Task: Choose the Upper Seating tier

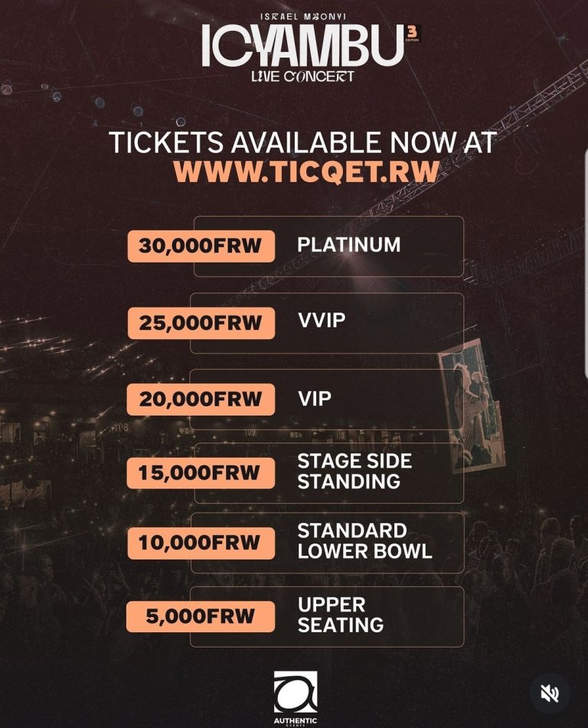Action: tap(341, 615)
